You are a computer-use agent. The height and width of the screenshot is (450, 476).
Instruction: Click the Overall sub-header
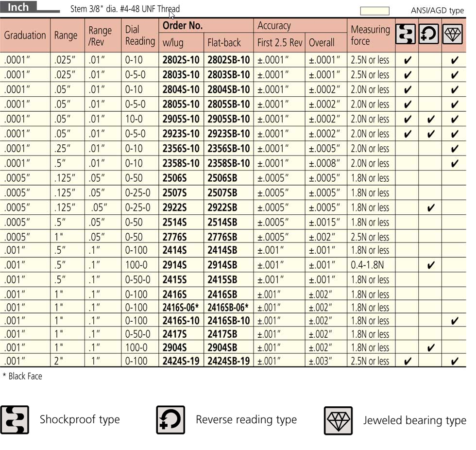[322, 43]
